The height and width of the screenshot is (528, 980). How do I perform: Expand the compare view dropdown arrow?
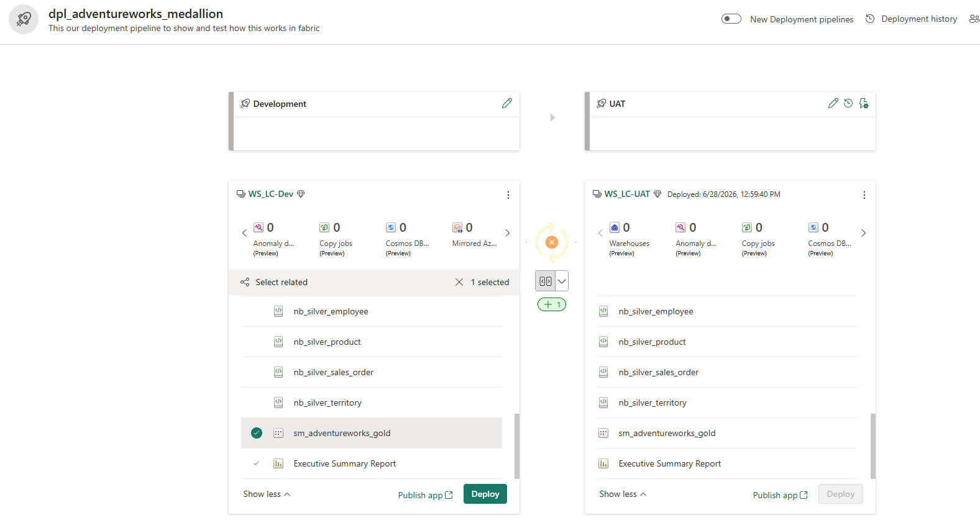[562, 281]
